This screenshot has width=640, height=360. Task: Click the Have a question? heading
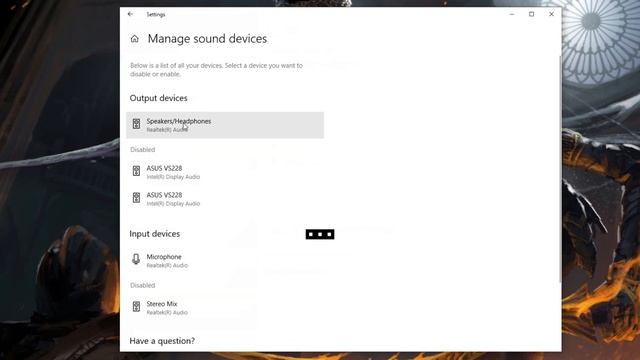(x=162, y=341)
